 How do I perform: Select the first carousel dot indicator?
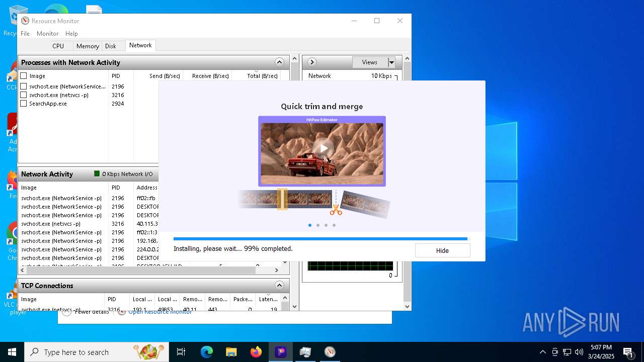pos(309,225)
